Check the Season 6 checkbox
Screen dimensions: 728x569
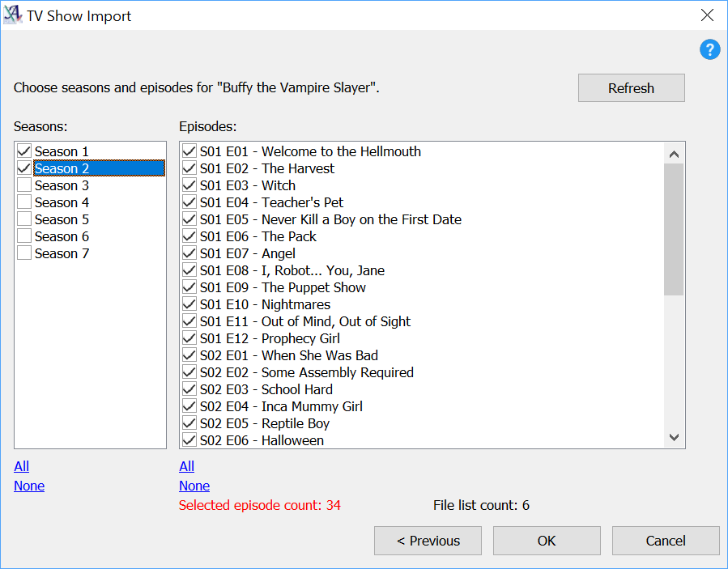24,236
